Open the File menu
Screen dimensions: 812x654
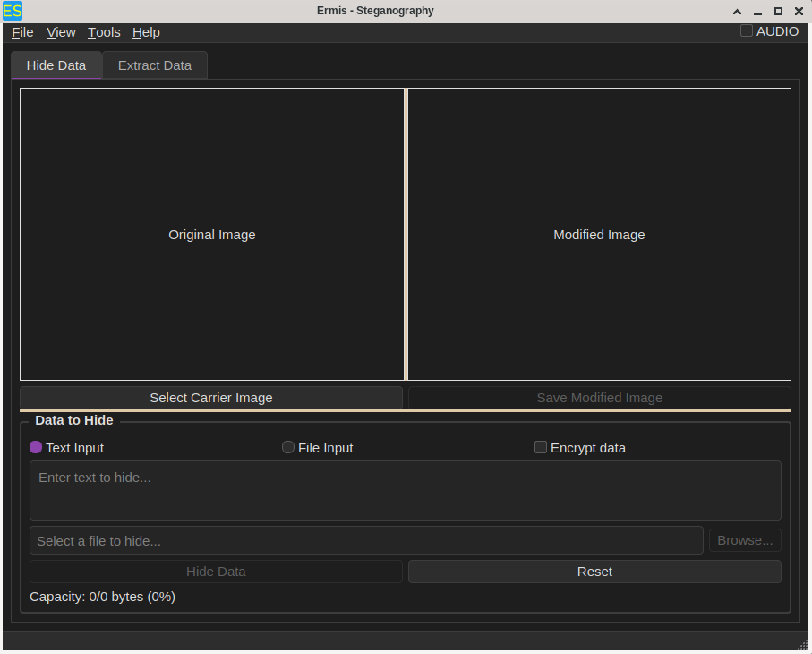point(22,32)
